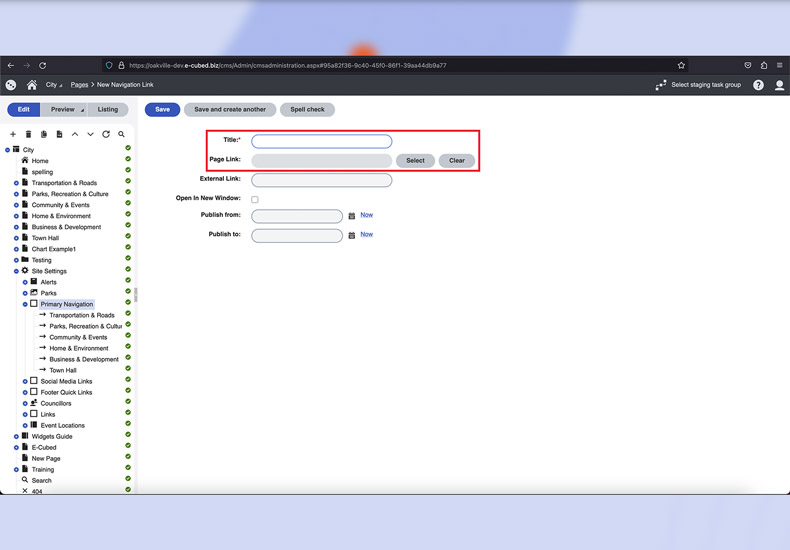Open the City site dropdown in breadcrumb
Screen dimensions: 790x550
point(54,85)
